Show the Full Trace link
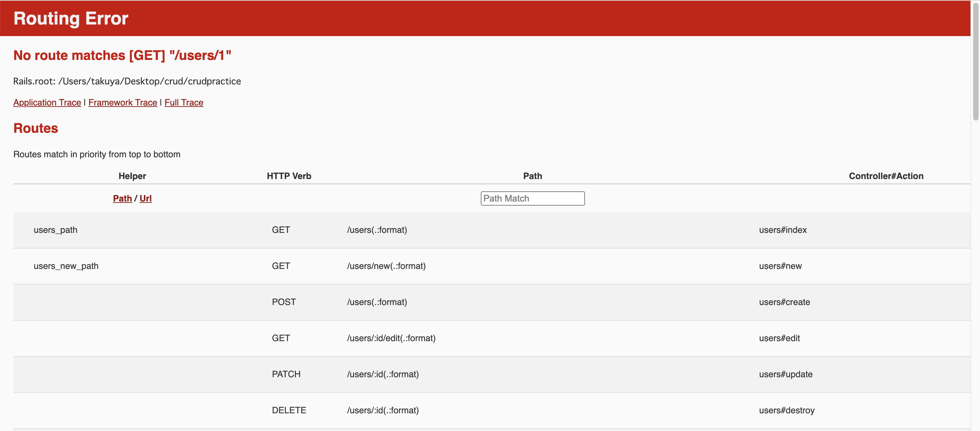This screenshot has width=980, height=431. click(x=184, y=102)
